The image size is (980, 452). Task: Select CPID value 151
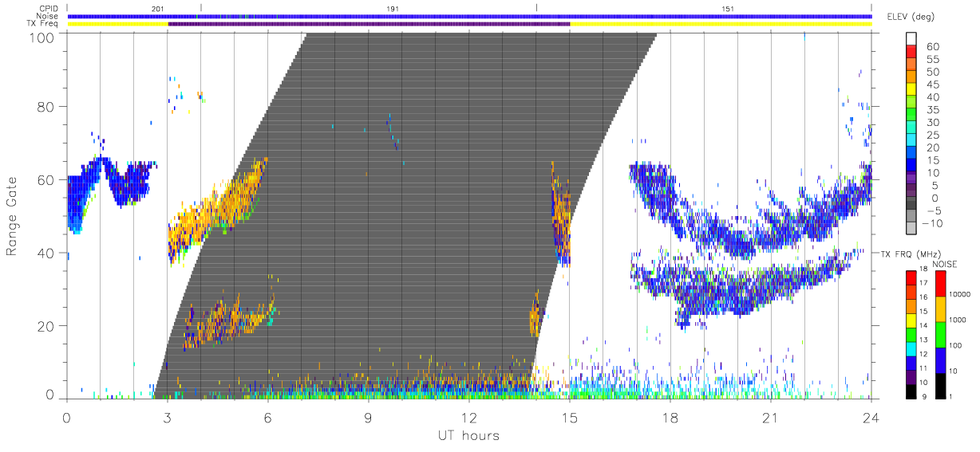point(728,9)
